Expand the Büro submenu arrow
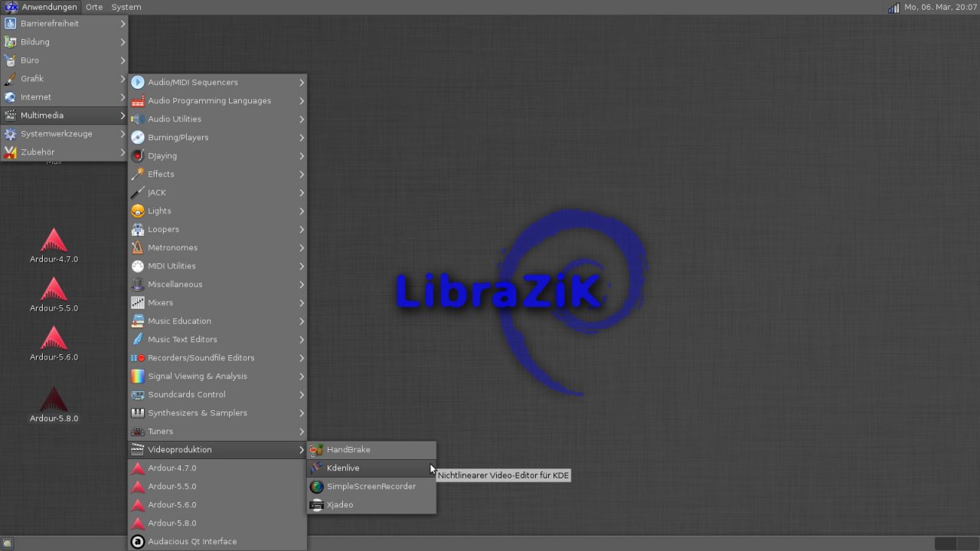 [x=122, y=60]
